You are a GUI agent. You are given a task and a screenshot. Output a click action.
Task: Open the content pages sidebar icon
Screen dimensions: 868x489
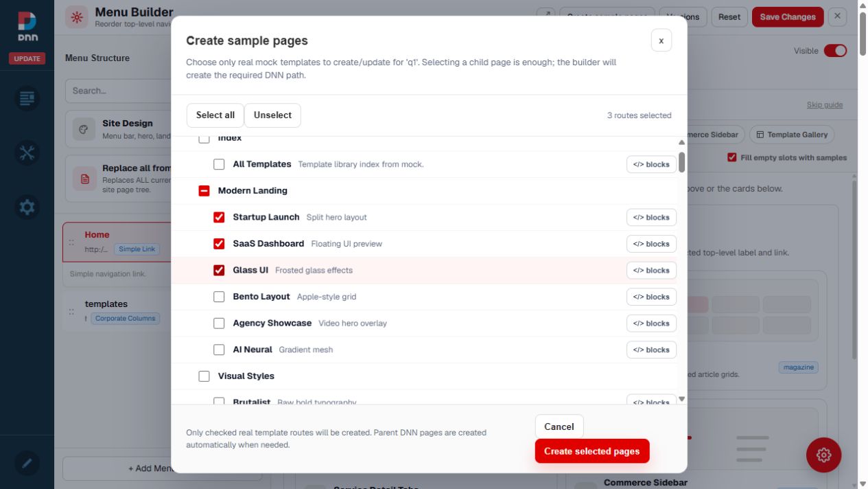pos(27,98)
